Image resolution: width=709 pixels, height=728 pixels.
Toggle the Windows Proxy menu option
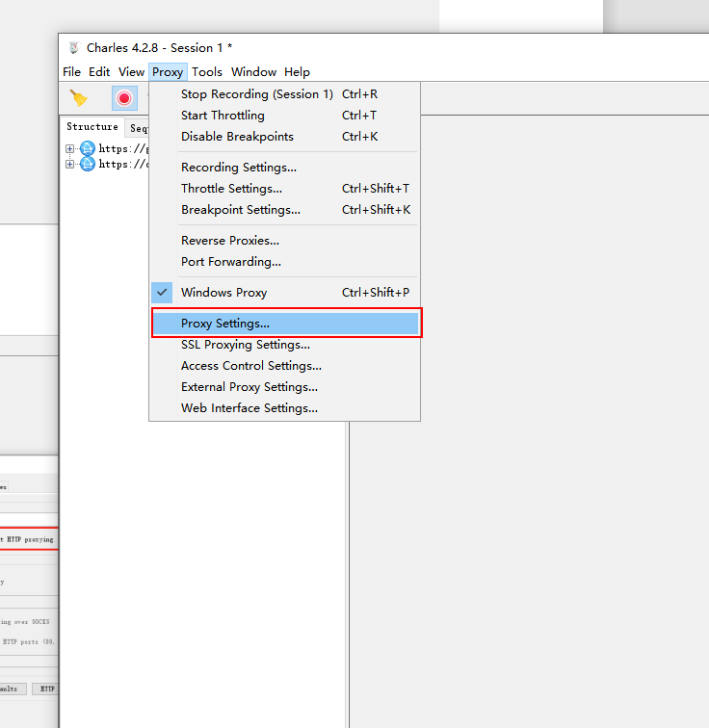284,293
